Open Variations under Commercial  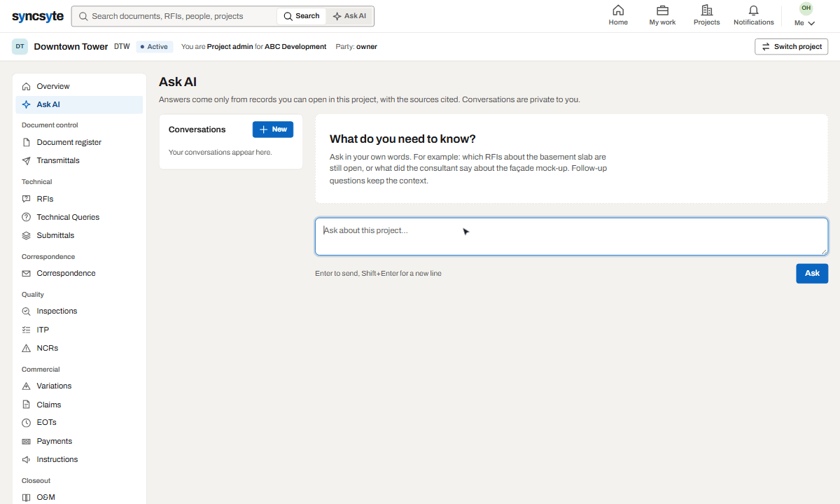(x=79, y=386)
